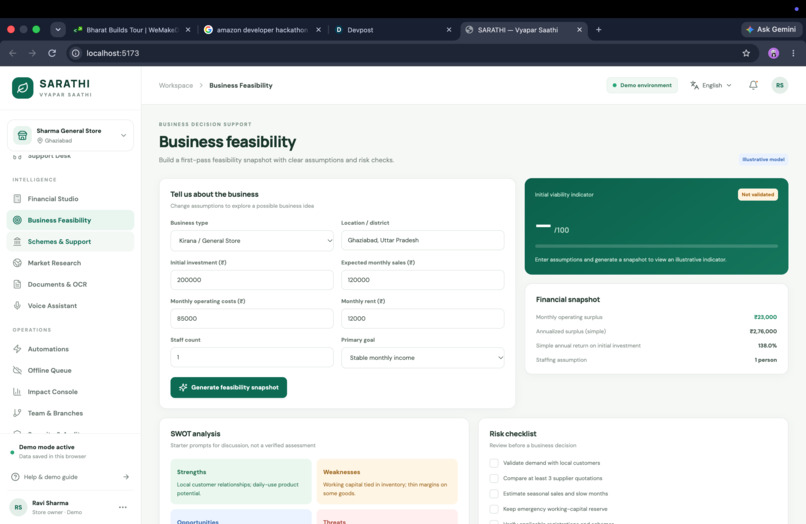Check Compare at least 3 supplier quotations
Image resolution: width=806 pixels, height=524 pixels.
click(x=494, y=478)
